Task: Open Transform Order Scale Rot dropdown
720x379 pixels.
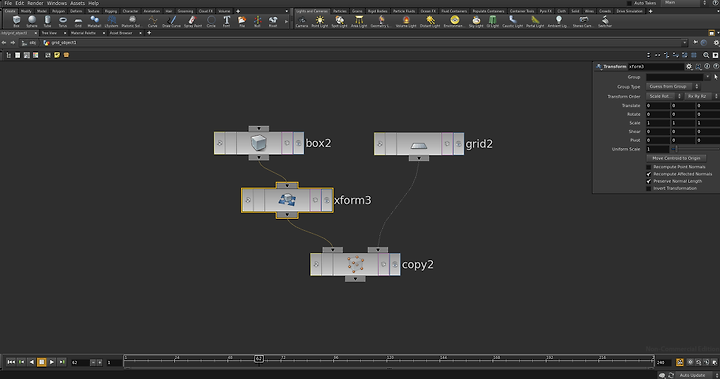Action: point(664,96)
